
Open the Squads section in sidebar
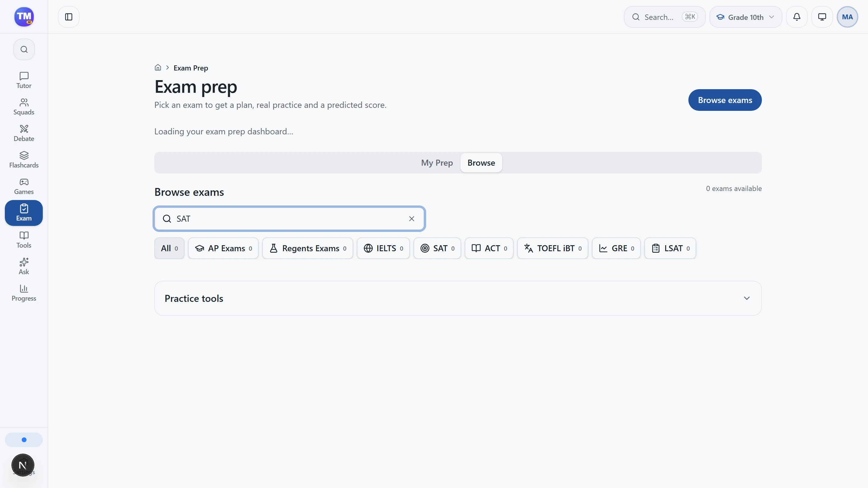pos(24,107)
